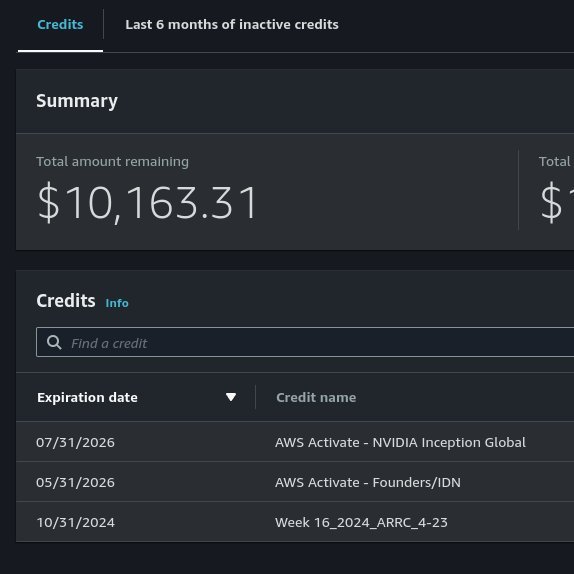Select Week 16_2024_ARRC_4-23 credit name
Image resolution: width=574 pixels, height=574 pixels.
361,522
